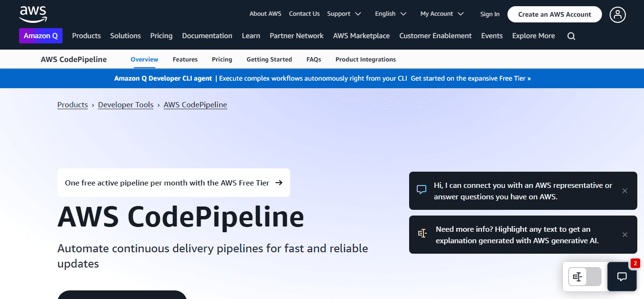Click the Developer Tools breadcrumb link
The height and width of the screenshot is (299, 644).
click(x=126, y=105)
